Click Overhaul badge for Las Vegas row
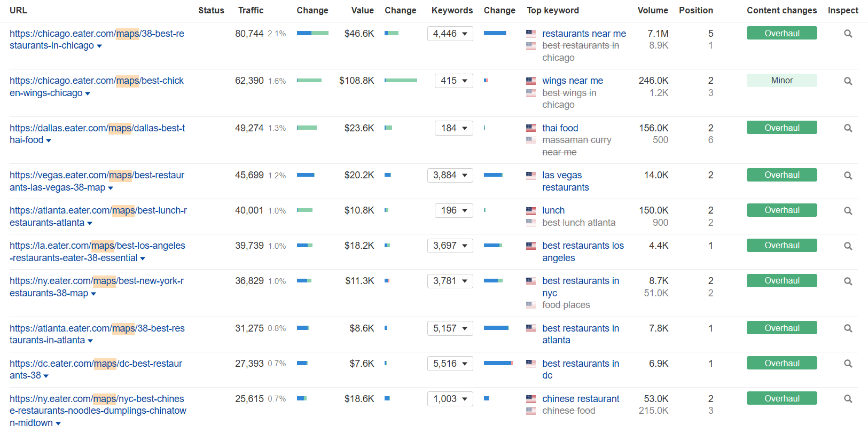The width and height of the screenshot is (868, 433). (782, 175)
